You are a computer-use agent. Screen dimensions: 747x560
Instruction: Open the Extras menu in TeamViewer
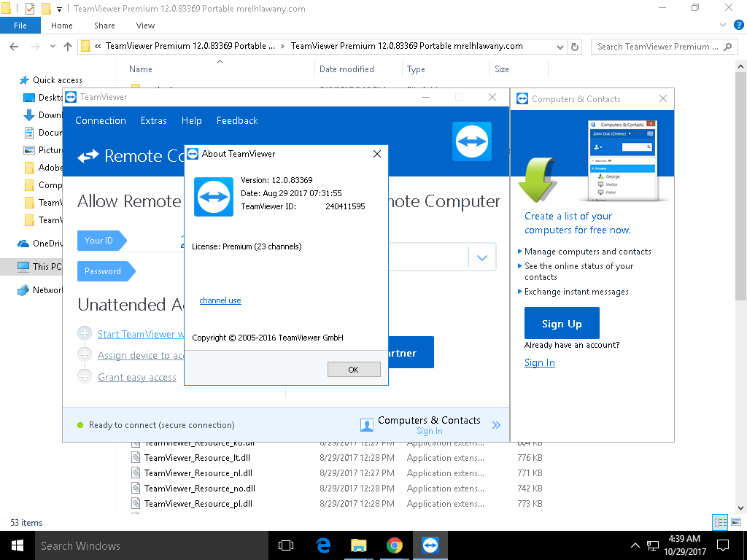[153, 120]
